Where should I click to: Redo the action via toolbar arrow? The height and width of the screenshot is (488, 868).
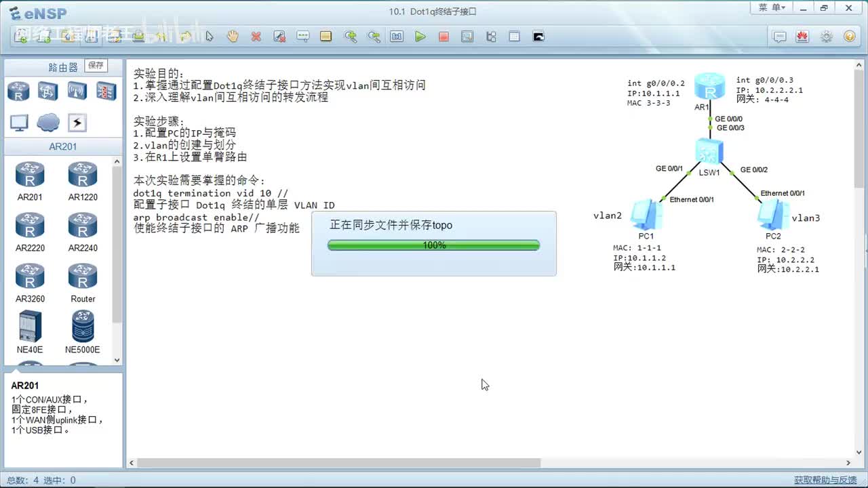[185, 37]
